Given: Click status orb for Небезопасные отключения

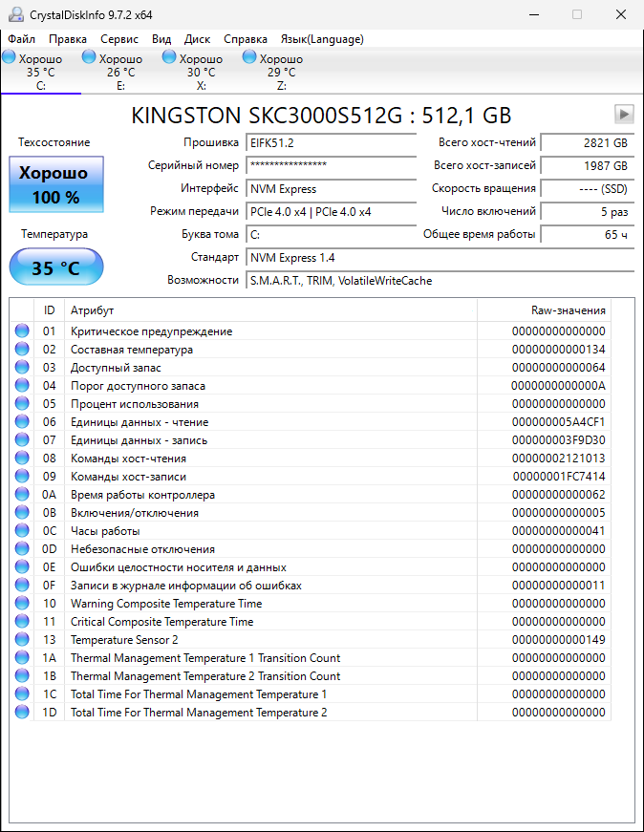Looking at the screenshot, I should (x=22, y=548).
